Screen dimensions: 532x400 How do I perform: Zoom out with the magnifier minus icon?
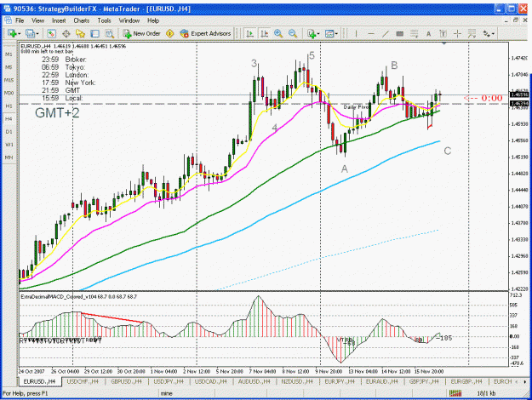tap(293, 33)
